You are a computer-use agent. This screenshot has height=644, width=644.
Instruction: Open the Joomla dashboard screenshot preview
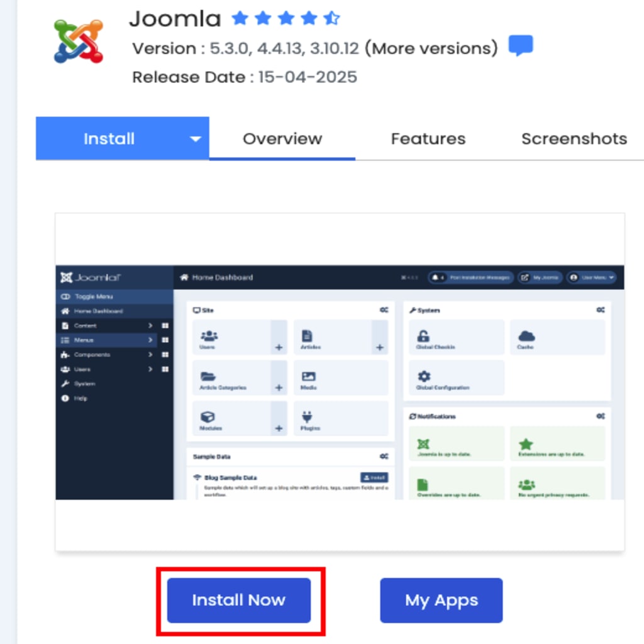pyautogui.click(x=340, y=382)
